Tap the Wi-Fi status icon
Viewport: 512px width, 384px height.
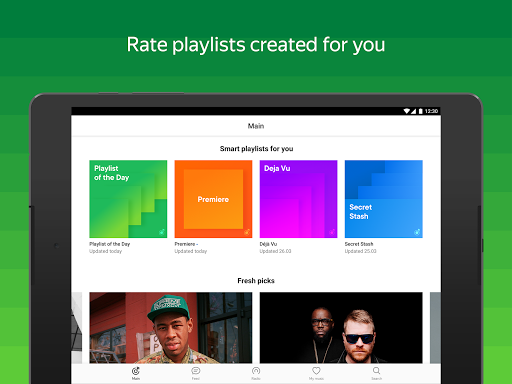click(407, 111)
